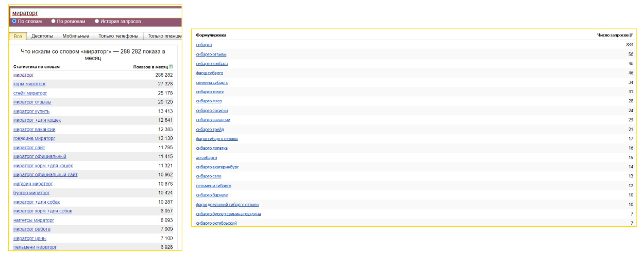Switch to the «Только планшеты» tab
This screenshot has width=644, height=253.
163,36
